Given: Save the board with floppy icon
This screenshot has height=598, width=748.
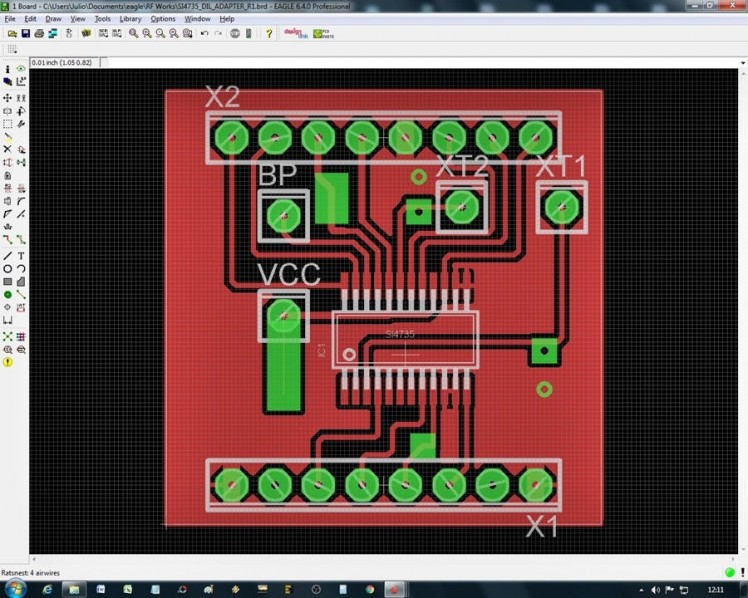Looking at the screenshot, I should coord(26,33).
